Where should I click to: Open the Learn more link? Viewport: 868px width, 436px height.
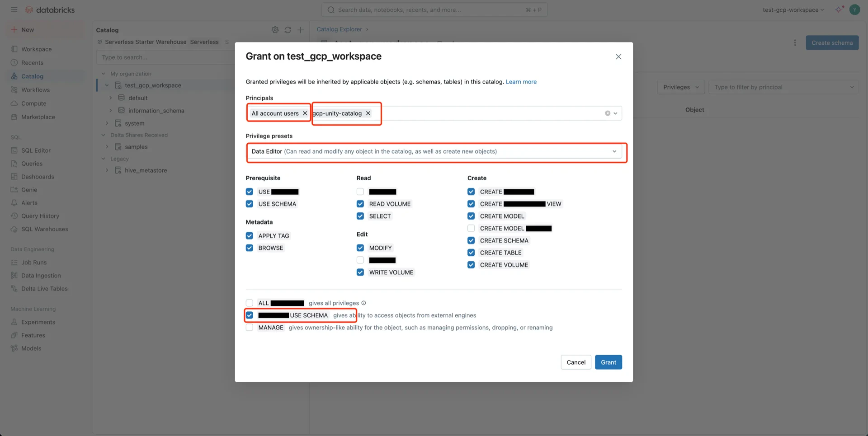521,82
